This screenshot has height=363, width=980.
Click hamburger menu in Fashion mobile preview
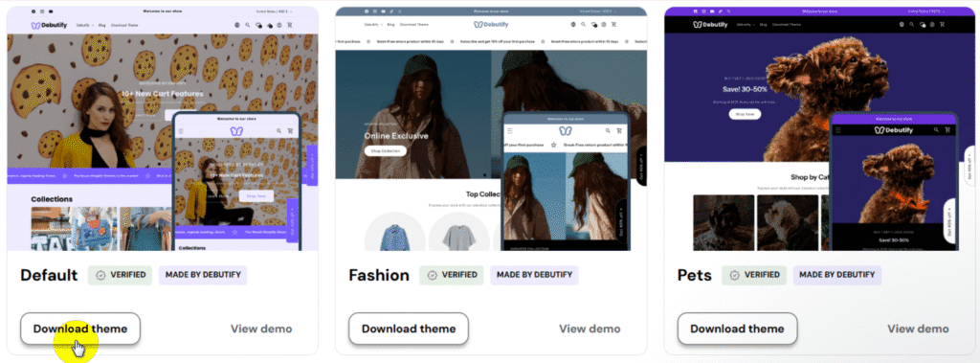(509, 131)
